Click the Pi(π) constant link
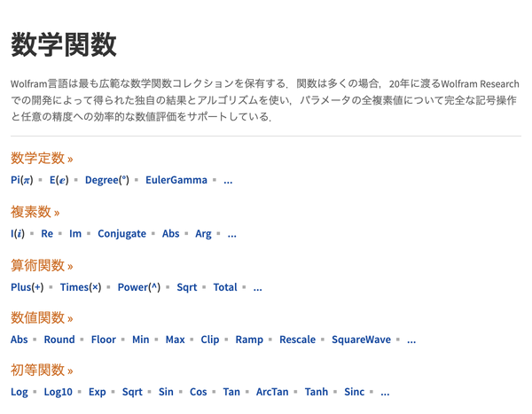 [x=22, y=180]
